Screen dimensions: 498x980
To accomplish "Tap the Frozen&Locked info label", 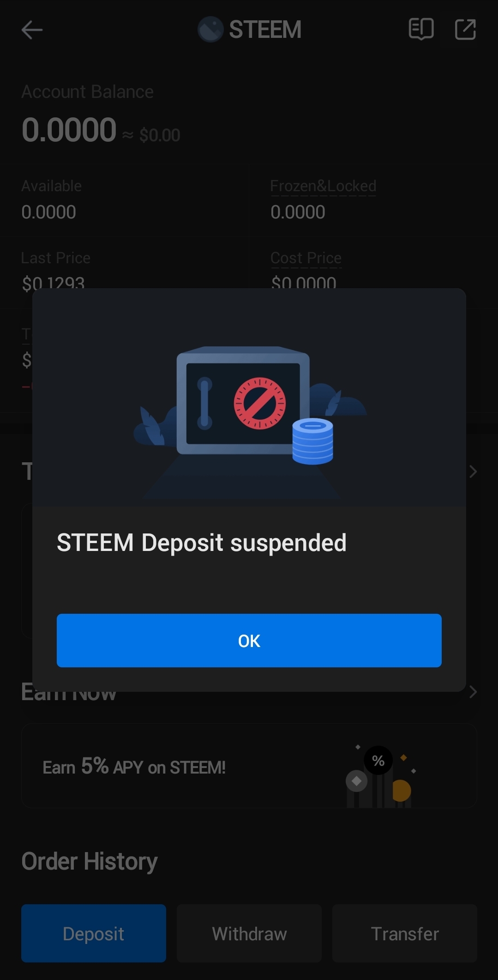I will (x=323, y=186).
